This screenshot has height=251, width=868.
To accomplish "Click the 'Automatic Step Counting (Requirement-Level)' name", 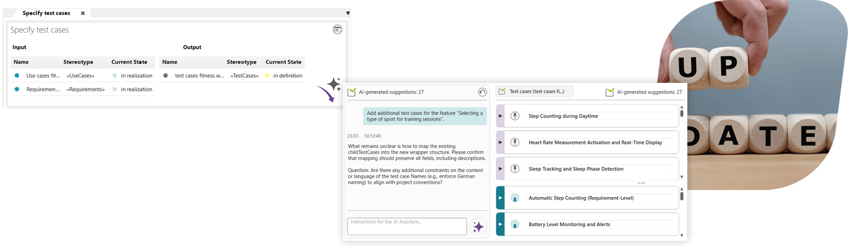I will (581, 198).
